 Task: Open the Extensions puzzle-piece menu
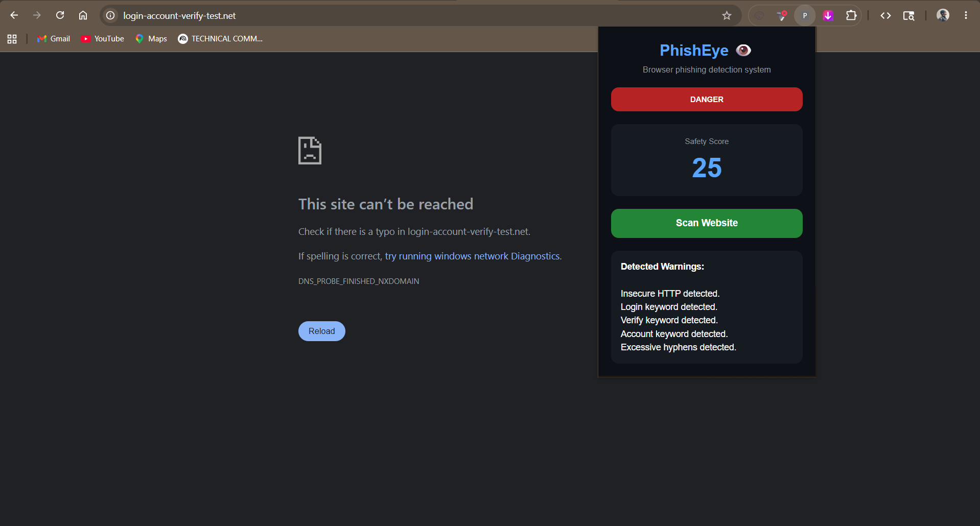[851, 15]
